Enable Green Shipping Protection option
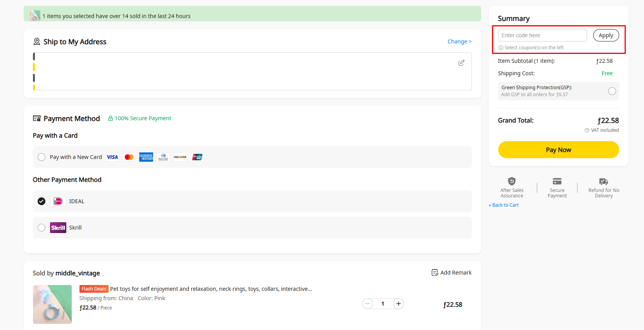Image resolution: width=644 pixels, height=330 pixels. point(612,91)
